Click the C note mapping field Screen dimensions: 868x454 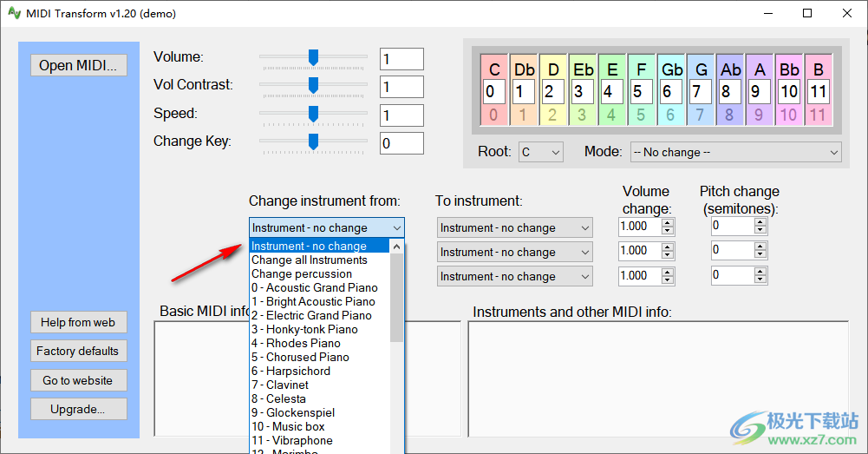click(493, 91)
